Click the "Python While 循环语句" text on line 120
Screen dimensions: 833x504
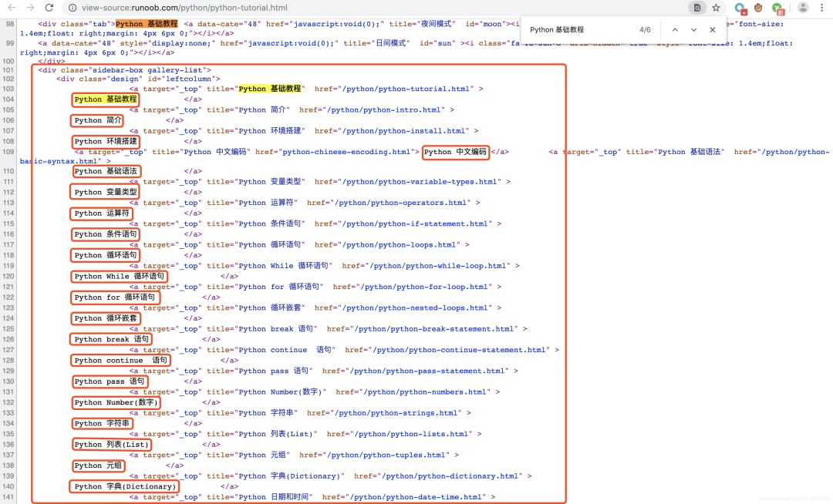click(x=120, y=277)
